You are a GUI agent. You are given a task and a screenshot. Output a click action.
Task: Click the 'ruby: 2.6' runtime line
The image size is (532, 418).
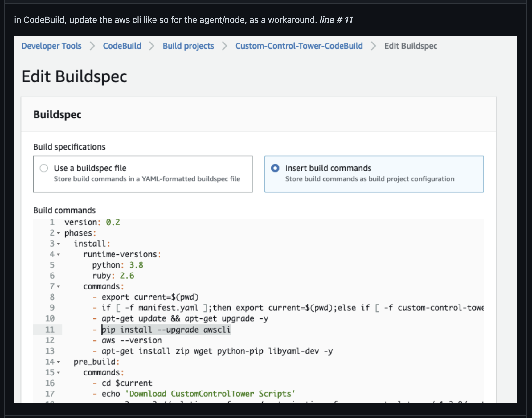coord(113,276)
